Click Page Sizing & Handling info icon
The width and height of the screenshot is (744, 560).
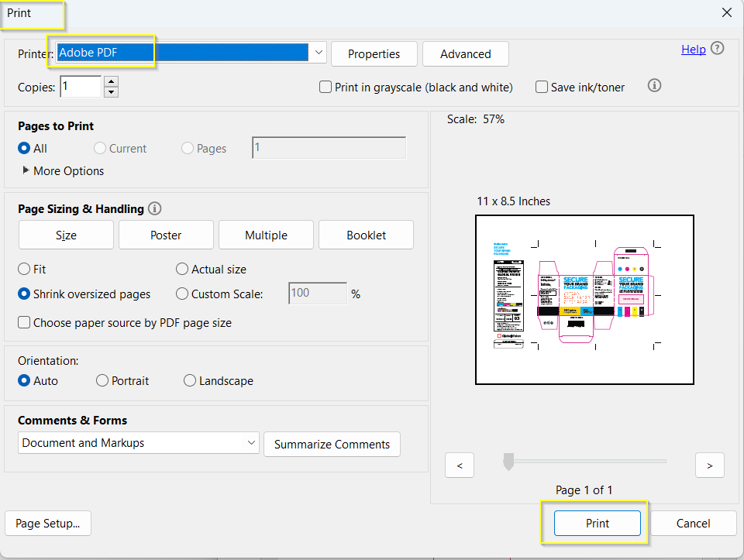point(154,208)
